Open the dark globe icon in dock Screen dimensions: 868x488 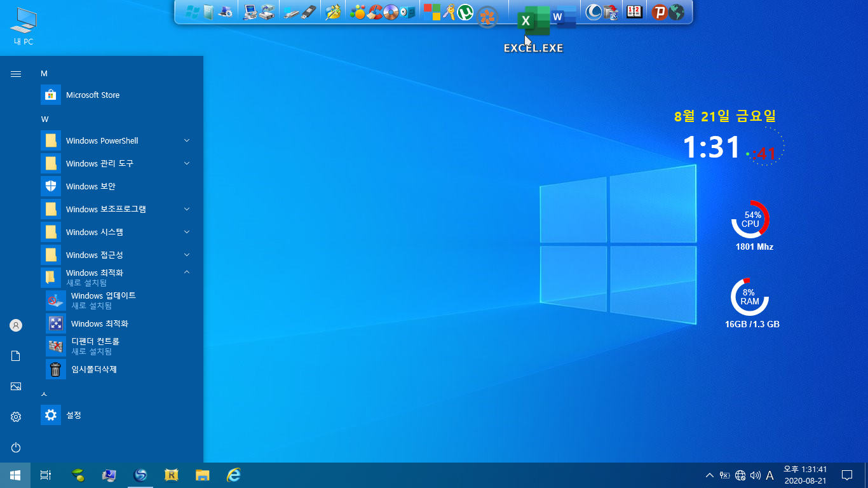pyautogui.click(x=677, y=12)
